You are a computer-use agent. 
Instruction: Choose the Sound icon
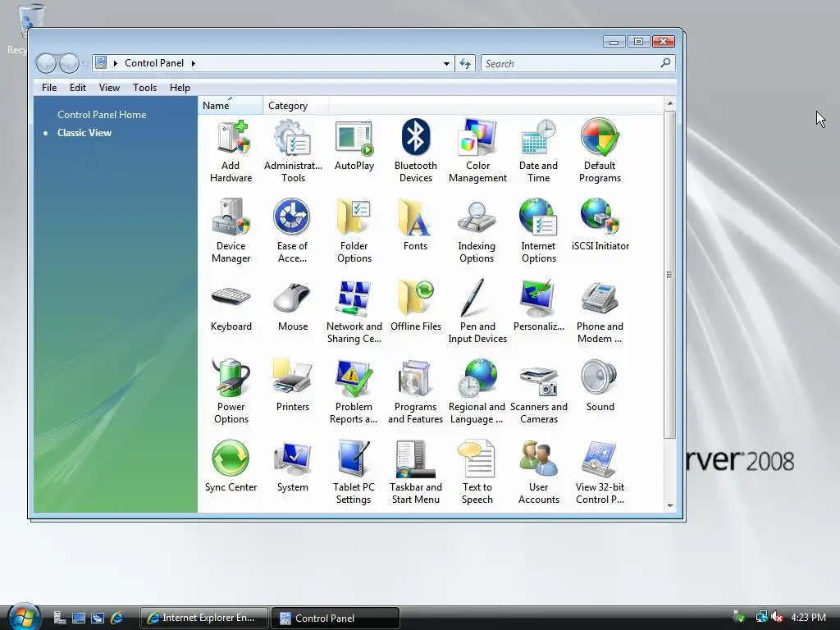600,386
